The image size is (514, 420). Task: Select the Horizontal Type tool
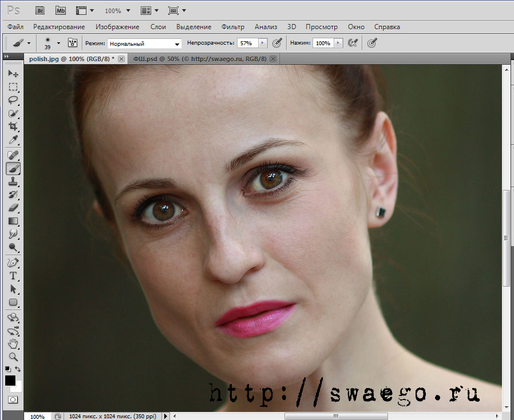pos(13,276)
